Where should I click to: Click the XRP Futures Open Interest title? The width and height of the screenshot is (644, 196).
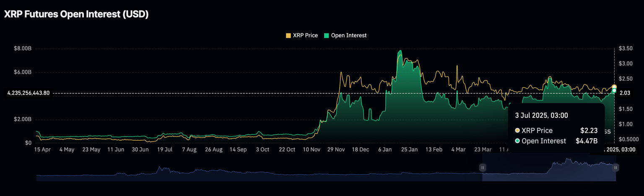[76, 14]
